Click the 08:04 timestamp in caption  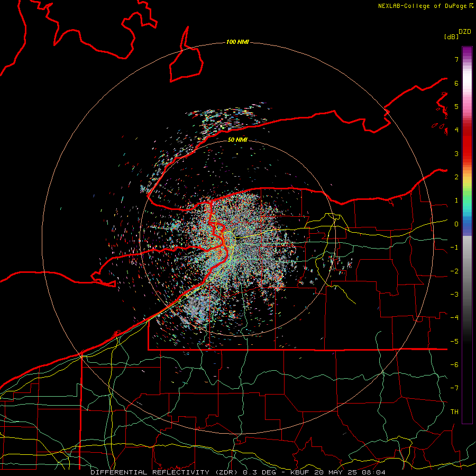click(374, 472)
